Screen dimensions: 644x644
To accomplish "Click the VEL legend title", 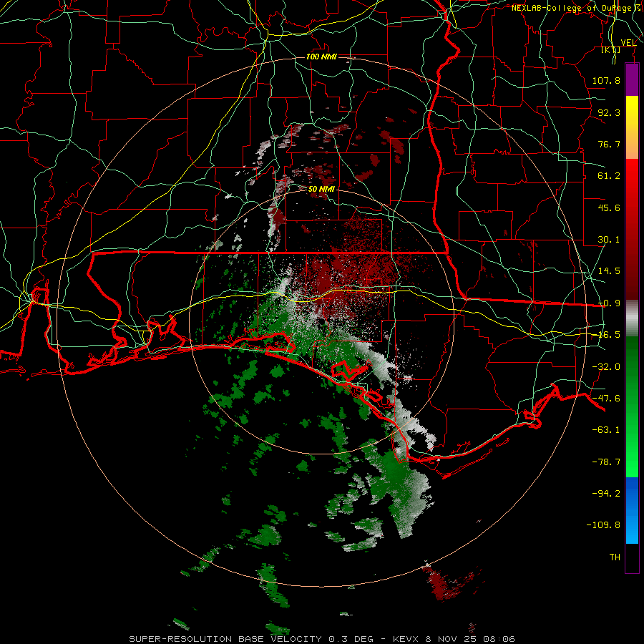I will pos(628,43).
